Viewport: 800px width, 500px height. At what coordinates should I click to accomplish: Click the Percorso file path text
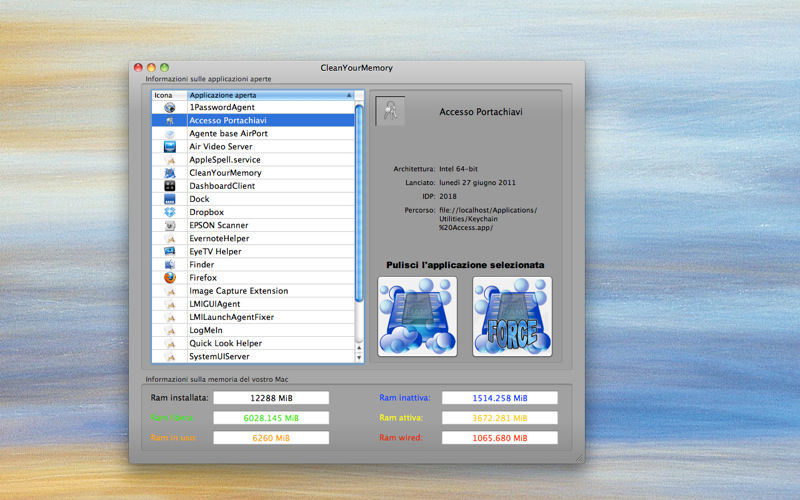point(488,219)
